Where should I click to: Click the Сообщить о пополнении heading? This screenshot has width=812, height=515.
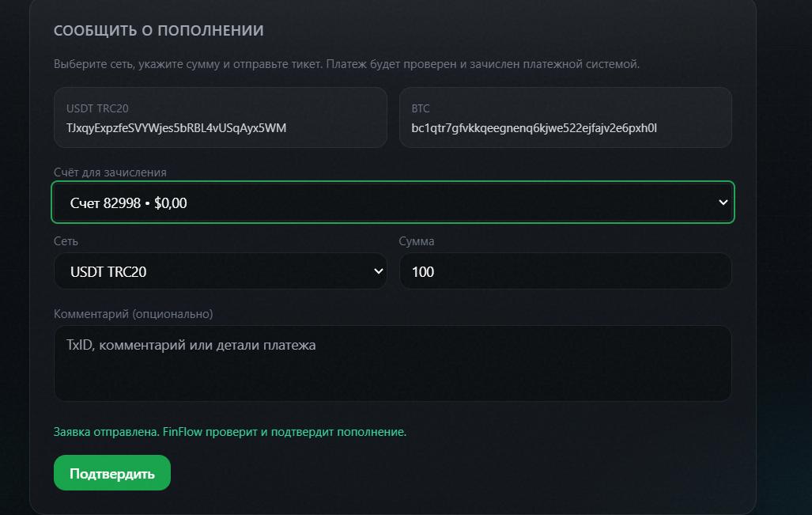point(158,31)
